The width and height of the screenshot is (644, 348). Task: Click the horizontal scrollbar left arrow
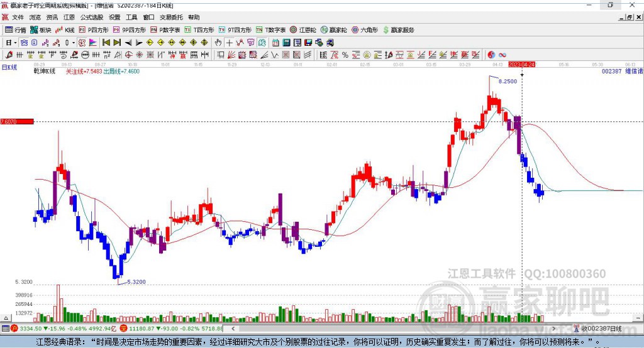click(x=233, y=329)
